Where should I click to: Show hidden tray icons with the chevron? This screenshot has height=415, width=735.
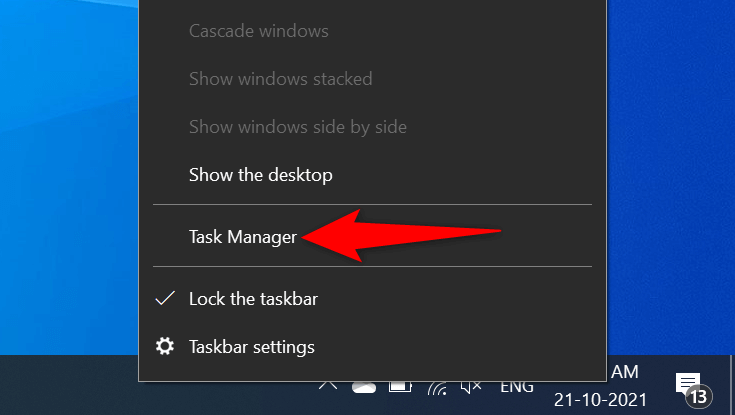pyautogui.click(x=327, y=386)
